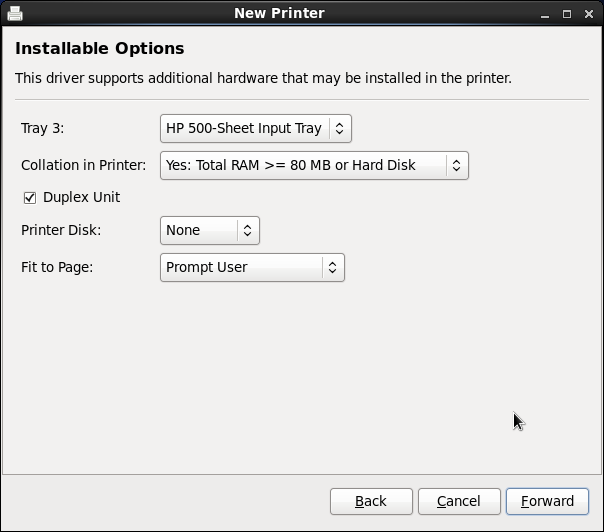This screenshot has height=532, width=604.
Task: Click the driver hardware description text
Action: pos(263,77)
